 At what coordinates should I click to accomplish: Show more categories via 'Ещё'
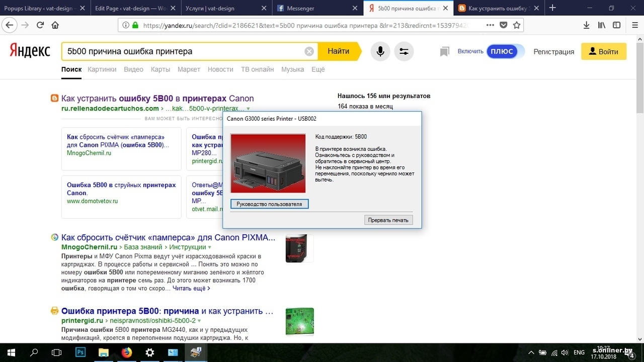[x=318, y=69]
